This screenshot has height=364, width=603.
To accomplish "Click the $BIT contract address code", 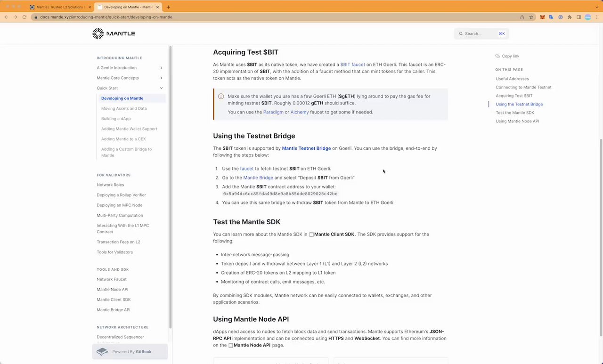I will [x=280, y=194].
